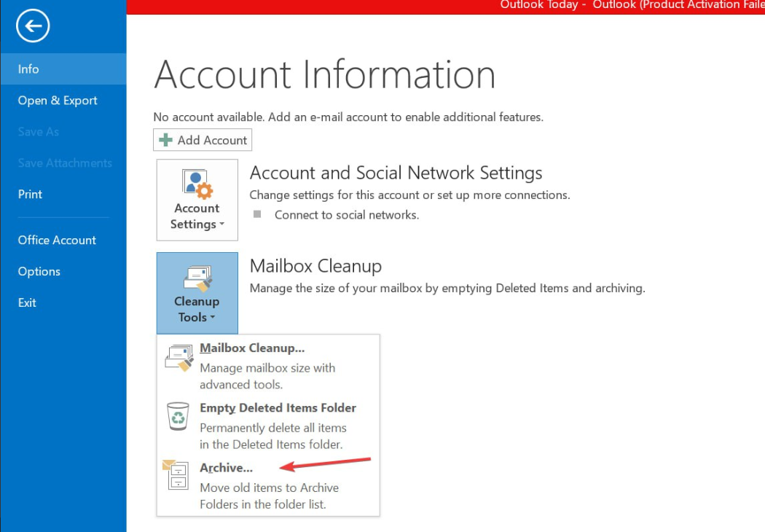Choose Archive... from Cleanup Tools menu
Screen dimensions: 765x532
[268, 485]
